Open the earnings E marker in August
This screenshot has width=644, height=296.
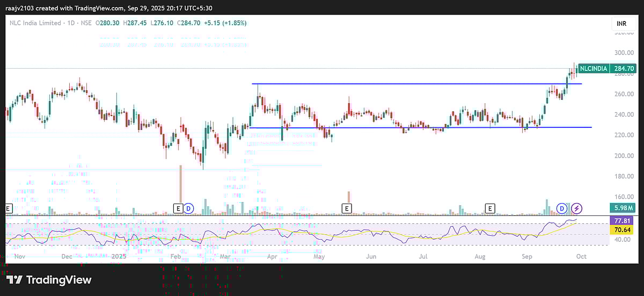pos(489,207)
